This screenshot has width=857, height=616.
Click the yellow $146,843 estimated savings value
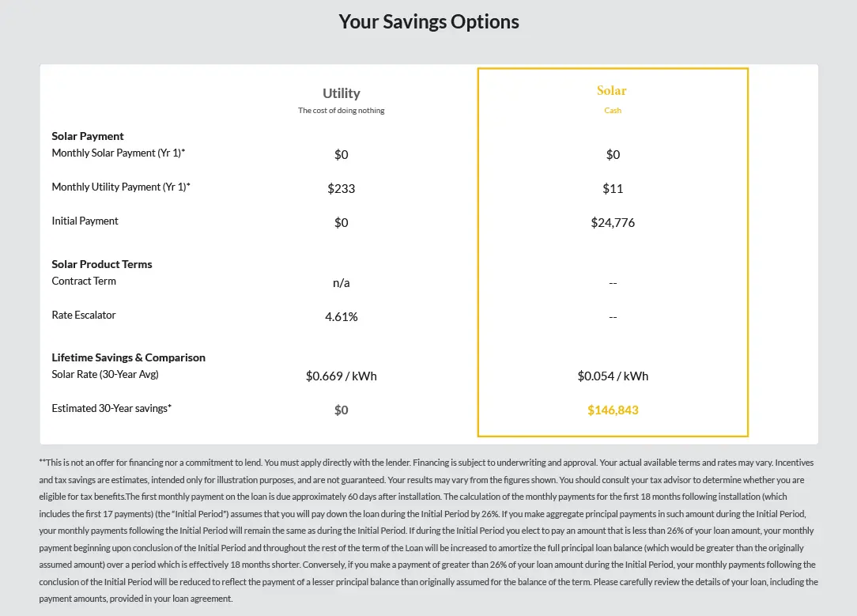613,410
